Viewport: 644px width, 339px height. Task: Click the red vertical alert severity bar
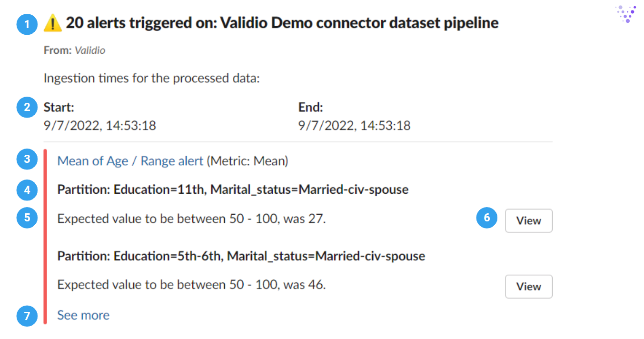pos(45,237)
